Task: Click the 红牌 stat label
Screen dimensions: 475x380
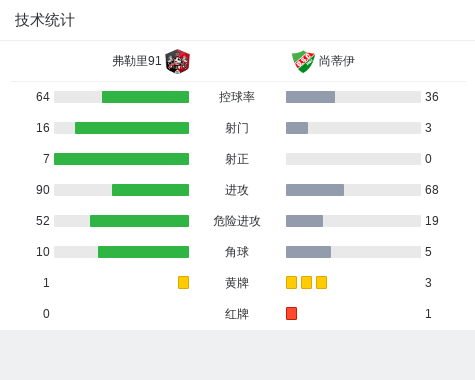Action: [x=237, y=314]
